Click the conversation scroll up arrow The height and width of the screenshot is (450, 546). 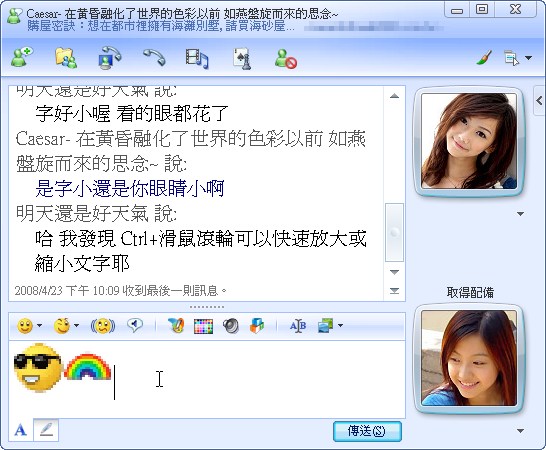(394, 96)
